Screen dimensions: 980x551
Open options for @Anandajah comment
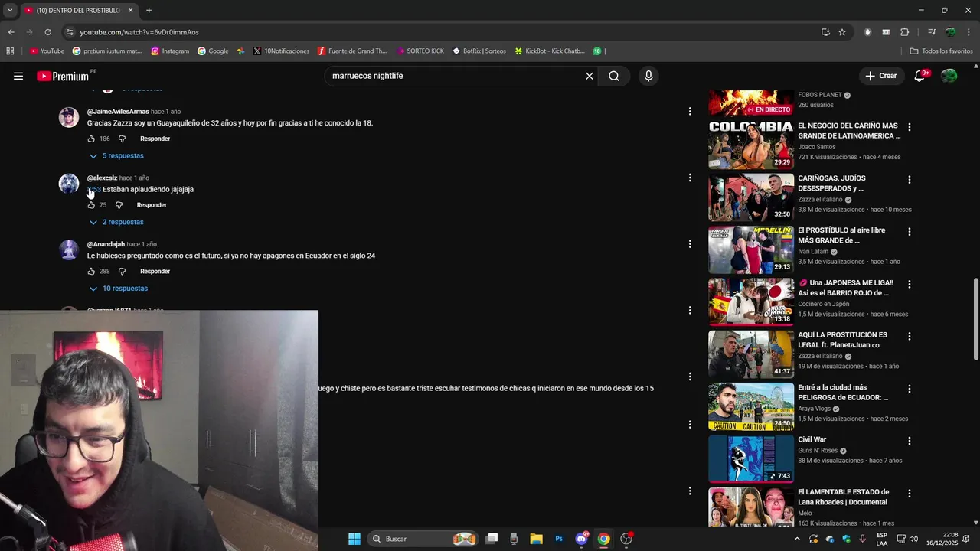[690, 244]
